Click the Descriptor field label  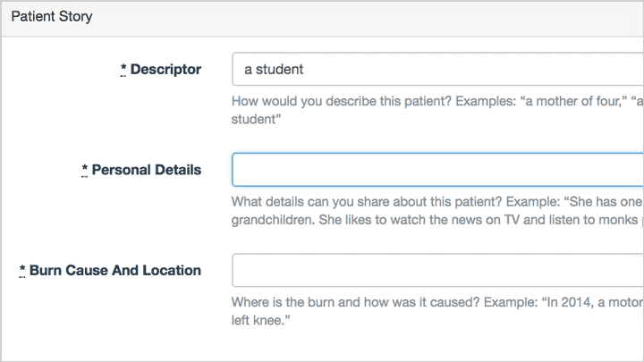coord(165,69)
